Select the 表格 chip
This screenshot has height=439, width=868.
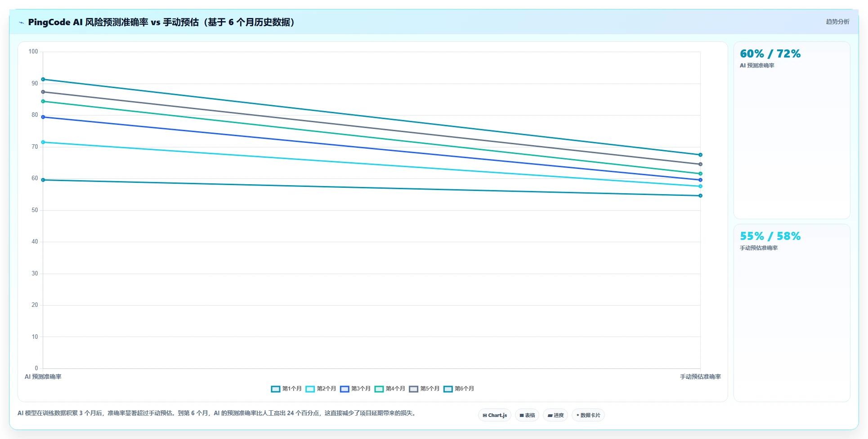527,415
